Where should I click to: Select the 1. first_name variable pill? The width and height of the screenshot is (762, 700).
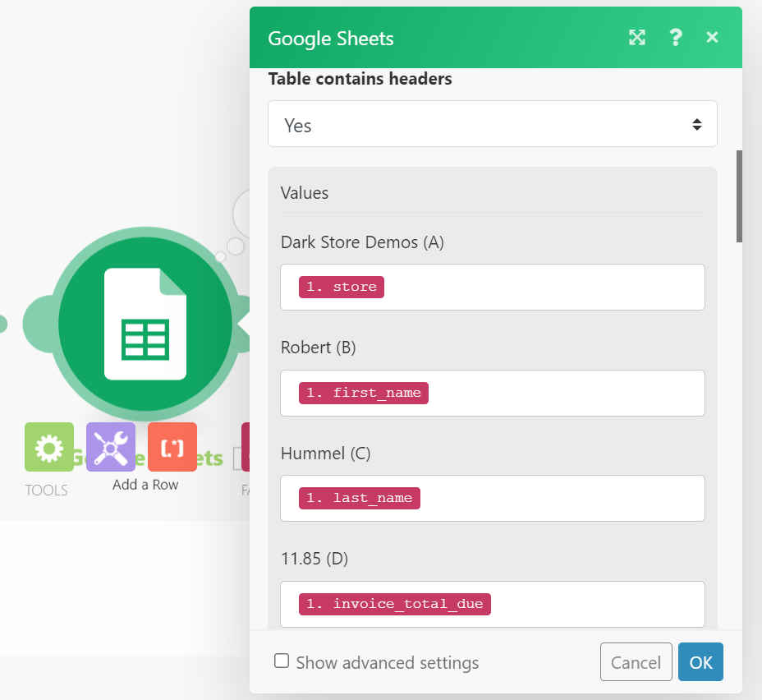tap(364, 393)
